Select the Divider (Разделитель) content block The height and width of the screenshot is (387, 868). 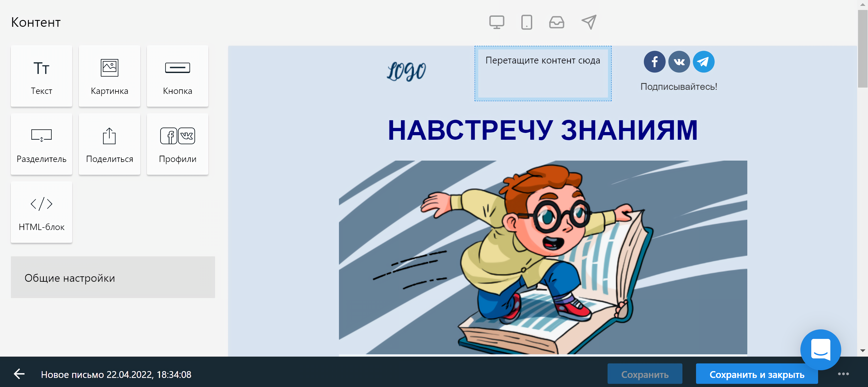[42, 144]
